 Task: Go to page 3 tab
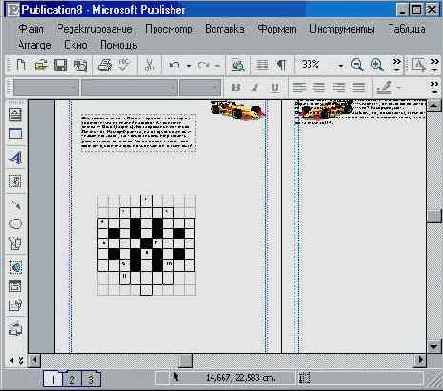coord(91,379)
